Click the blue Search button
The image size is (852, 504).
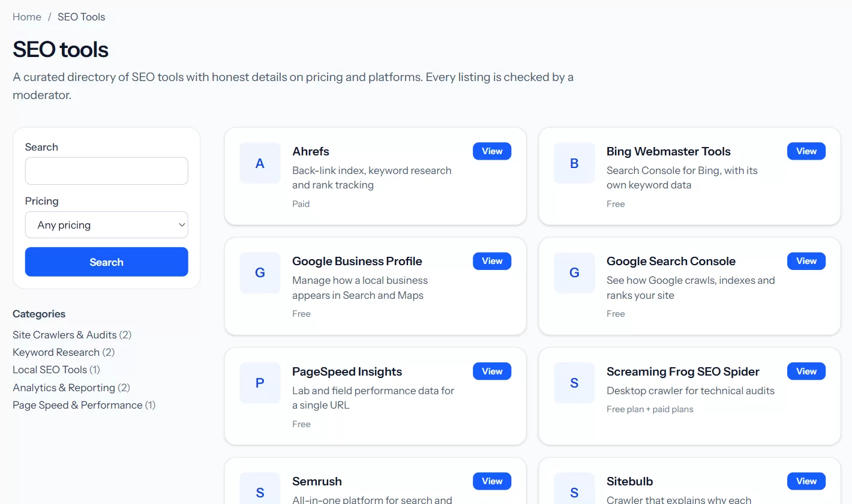coord(106,262)
